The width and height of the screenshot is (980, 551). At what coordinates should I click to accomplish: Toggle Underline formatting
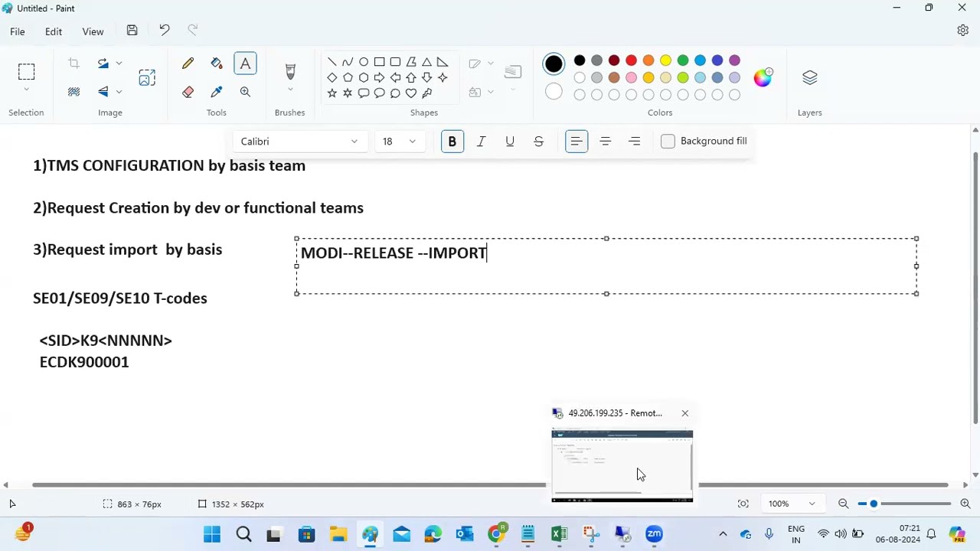click(510, 142)
